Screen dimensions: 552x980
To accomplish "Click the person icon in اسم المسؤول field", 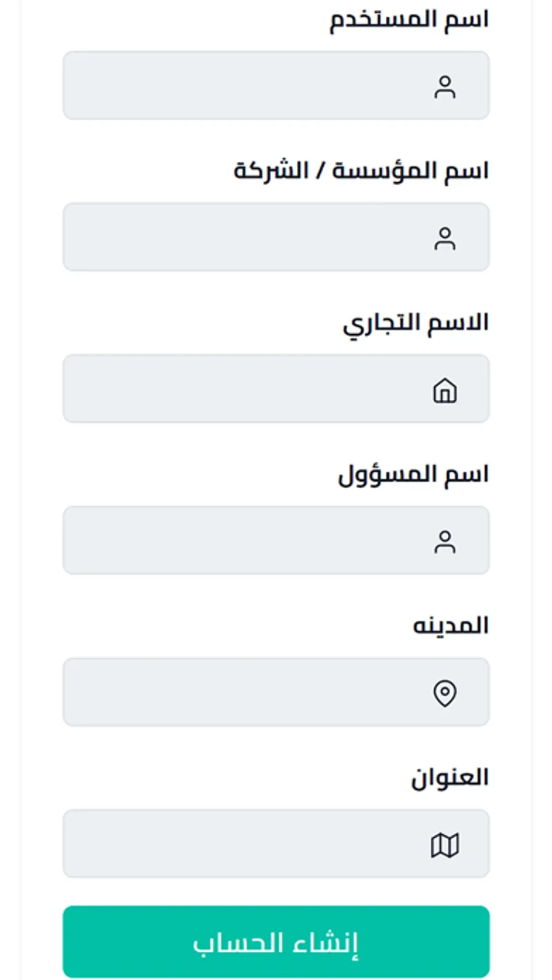I will 445,542.
